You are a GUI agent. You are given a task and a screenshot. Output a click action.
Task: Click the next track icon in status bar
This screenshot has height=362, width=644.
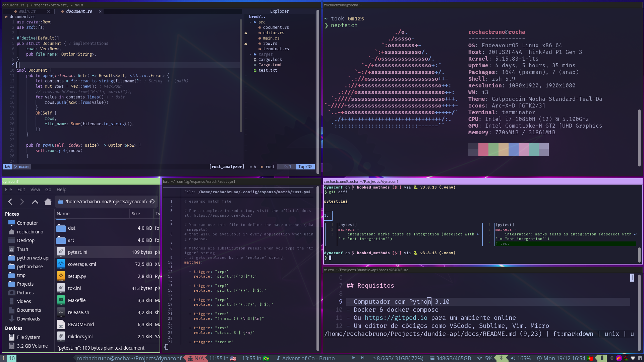[x=362, y=358]
